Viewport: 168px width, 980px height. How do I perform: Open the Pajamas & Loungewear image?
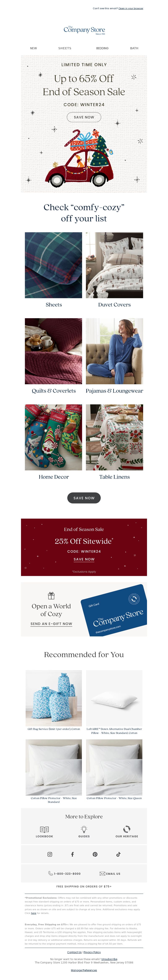(114, 351)
